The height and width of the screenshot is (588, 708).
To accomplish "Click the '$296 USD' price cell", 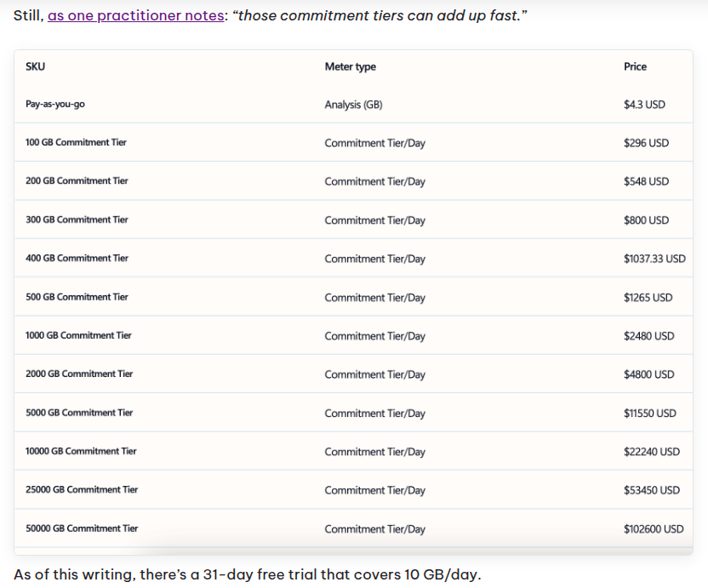I will pyautogui.click(x=646, y=143).
